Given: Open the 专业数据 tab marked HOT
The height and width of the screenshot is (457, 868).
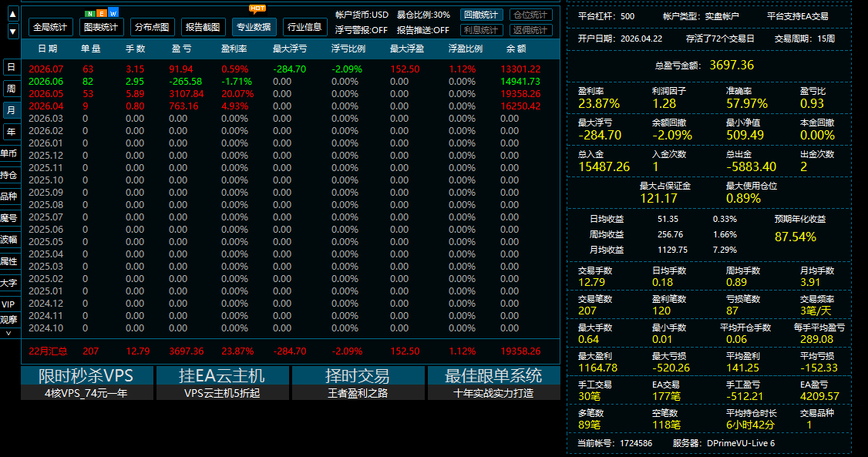Looking at the screenshot, I should click(x=254, y=27).
